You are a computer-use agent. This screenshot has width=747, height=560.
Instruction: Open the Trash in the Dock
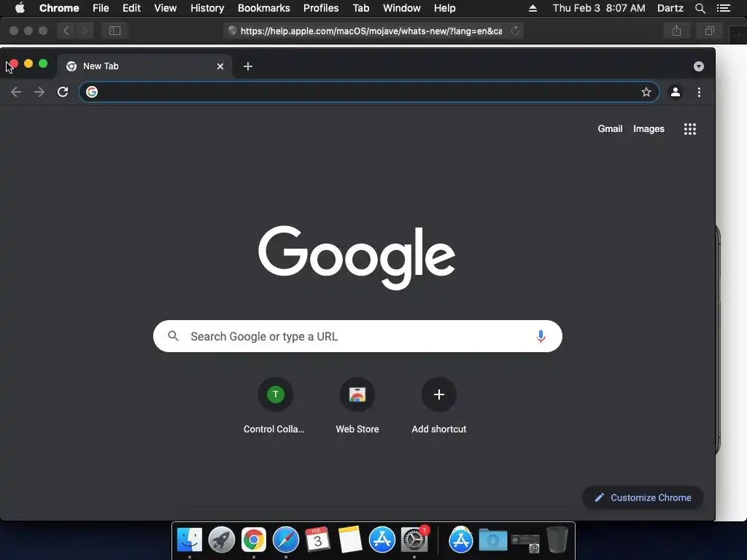(557, 540)
